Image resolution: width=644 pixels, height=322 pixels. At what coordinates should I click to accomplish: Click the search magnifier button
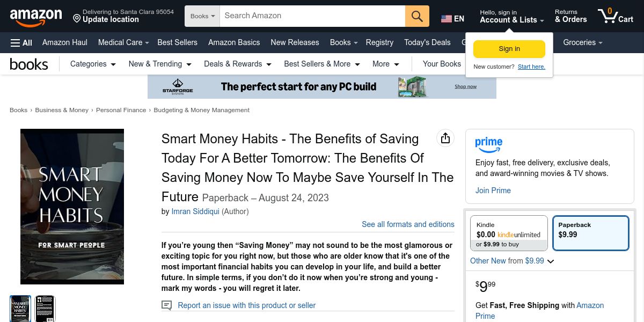[417, 16]
